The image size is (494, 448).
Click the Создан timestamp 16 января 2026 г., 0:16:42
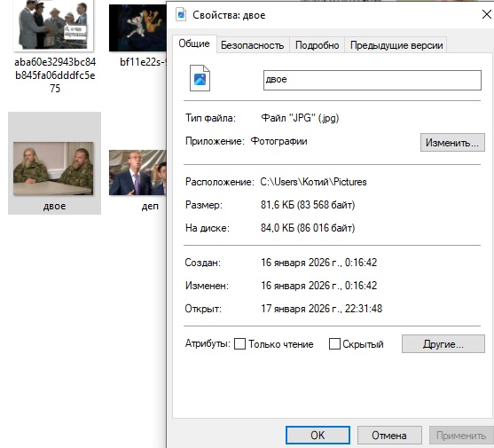coord(318,263)
